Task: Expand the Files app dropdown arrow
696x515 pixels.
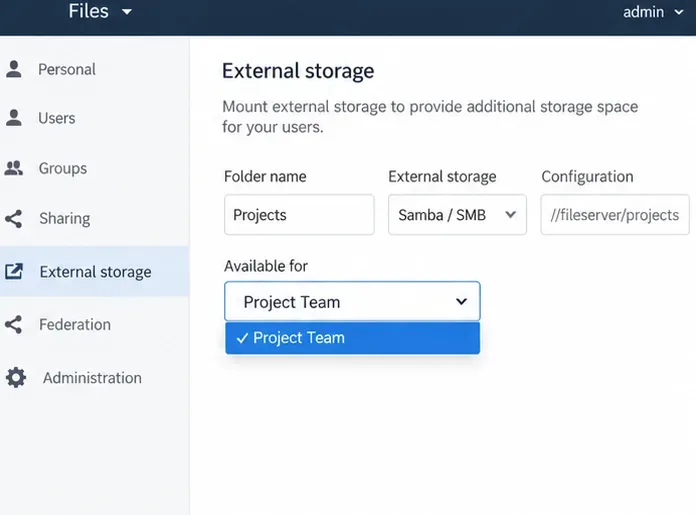Action: pyautogui.click(x=127, y=12)
